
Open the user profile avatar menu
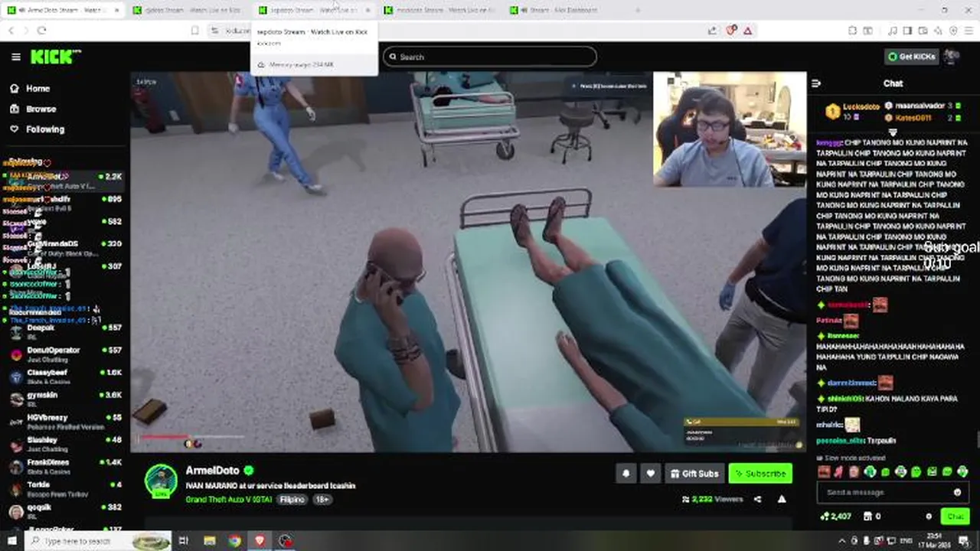pos(952,57)
